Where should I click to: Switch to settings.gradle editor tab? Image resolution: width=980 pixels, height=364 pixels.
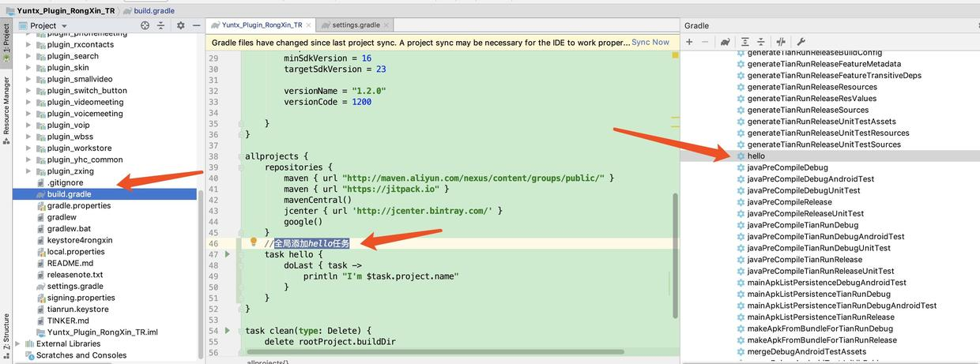(x=356, y=25)
